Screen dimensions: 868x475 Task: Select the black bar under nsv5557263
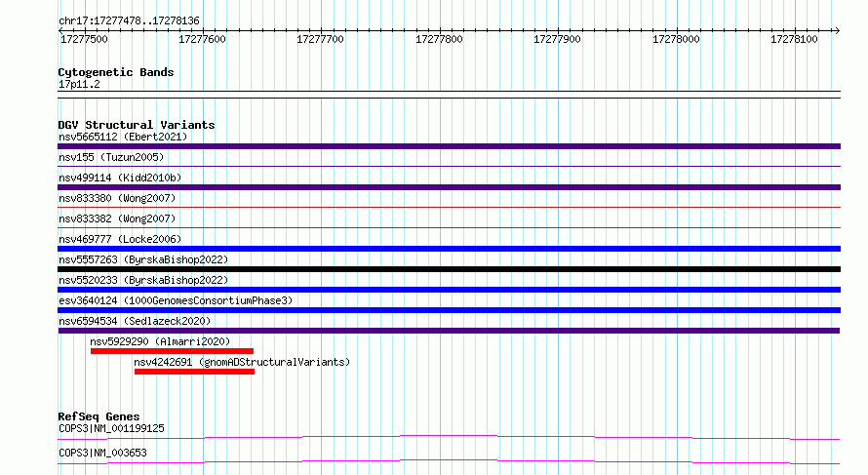tap(449, 269)
